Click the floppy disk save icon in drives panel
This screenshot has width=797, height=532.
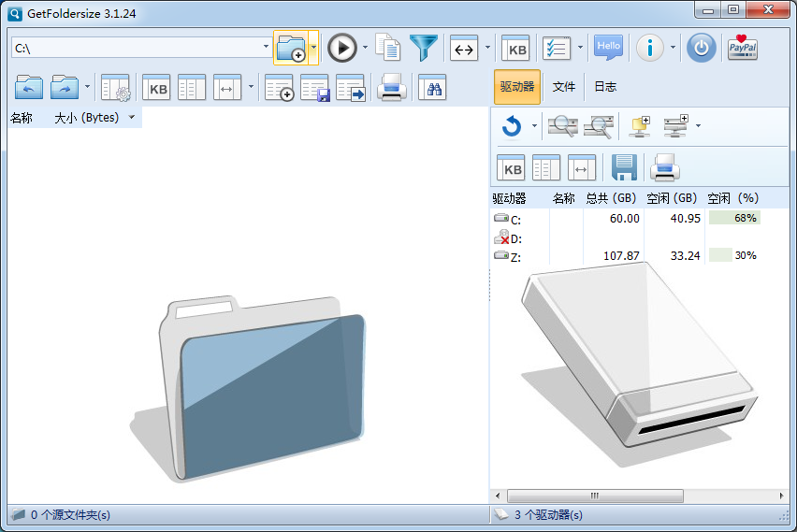click(624, 167)
